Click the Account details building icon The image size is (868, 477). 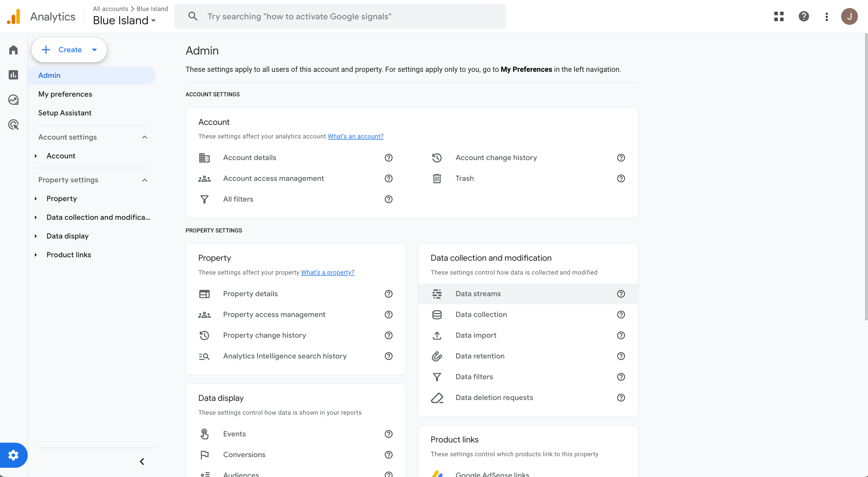pos(204,158)
